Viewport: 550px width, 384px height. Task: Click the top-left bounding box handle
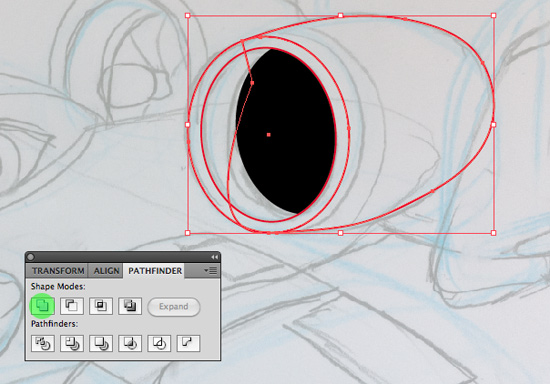click(x=188, y=15)
